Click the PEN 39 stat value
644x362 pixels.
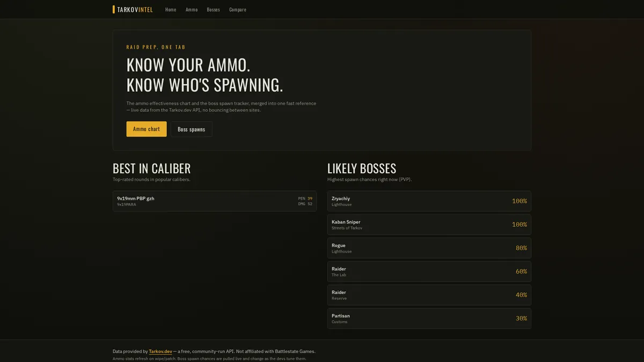(305, 198)
